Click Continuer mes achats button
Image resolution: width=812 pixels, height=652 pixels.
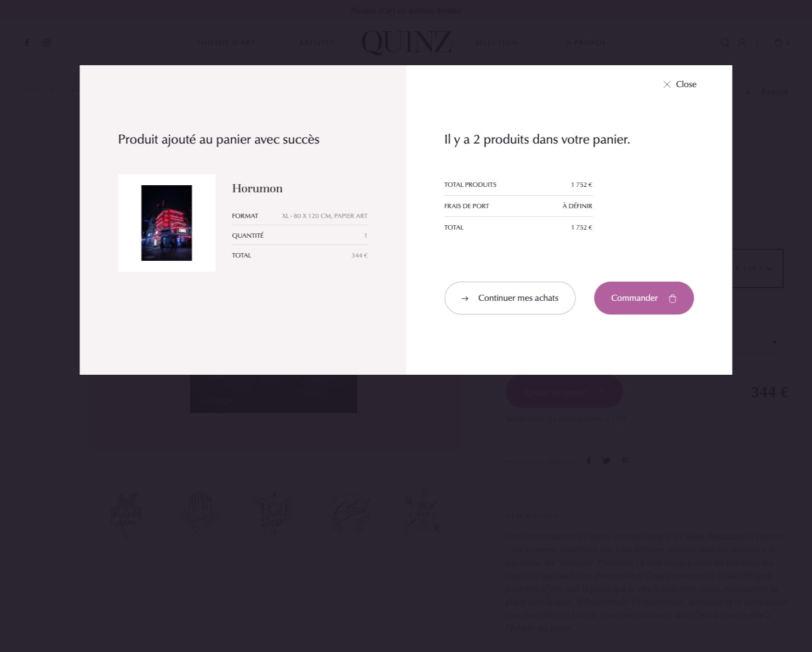[x=510, y=298]
